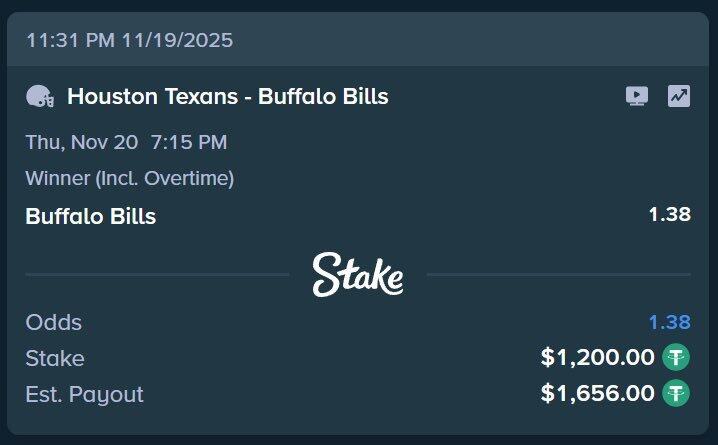718x445 pixels.
Task: Click the blue 1.38 odds value
Action: point(669,322)
